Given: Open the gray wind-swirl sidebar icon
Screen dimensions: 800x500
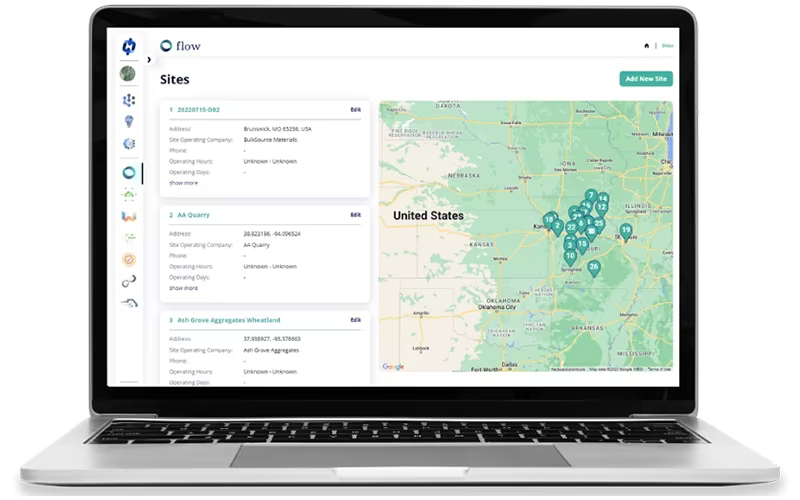Looking at the screenshot, I should (130, 303).
